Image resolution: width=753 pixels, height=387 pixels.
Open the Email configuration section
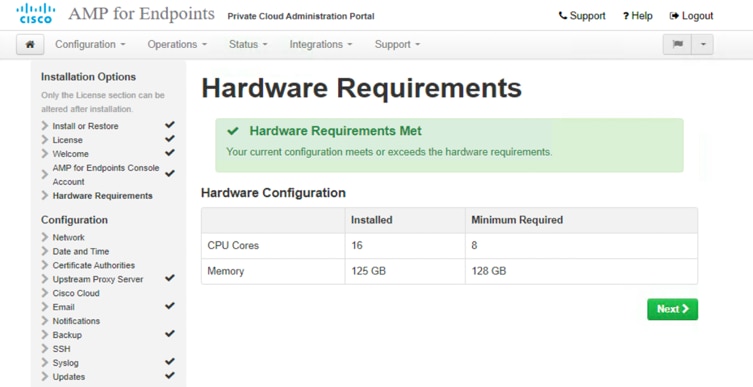[63, 307]
